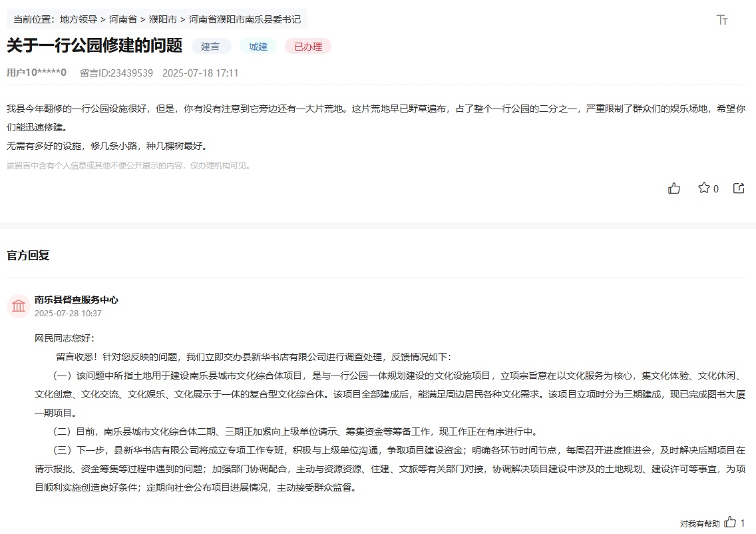Image resolution: width=756 pixels, height=534 pixels.
Task: Open 南乐县督查服务中心 responder name
Action: coord(77,300)
